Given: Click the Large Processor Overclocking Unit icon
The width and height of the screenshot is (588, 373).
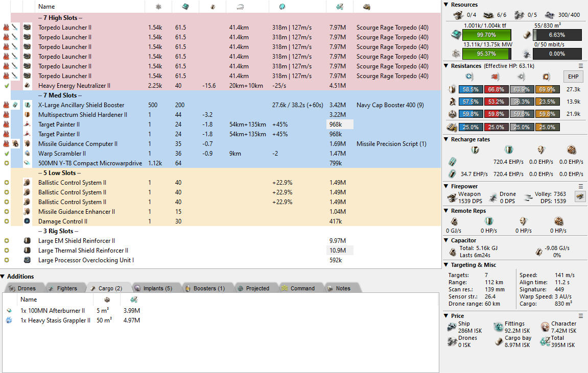Looking at the screenshot, I should [27, 260].
